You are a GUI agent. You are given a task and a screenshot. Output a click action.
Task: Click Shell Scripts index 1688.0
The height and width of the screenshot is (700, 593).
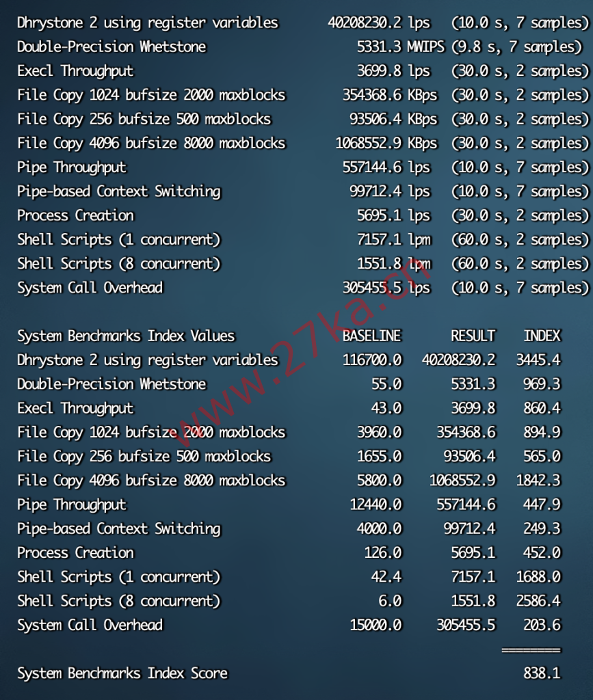(538, 577)
